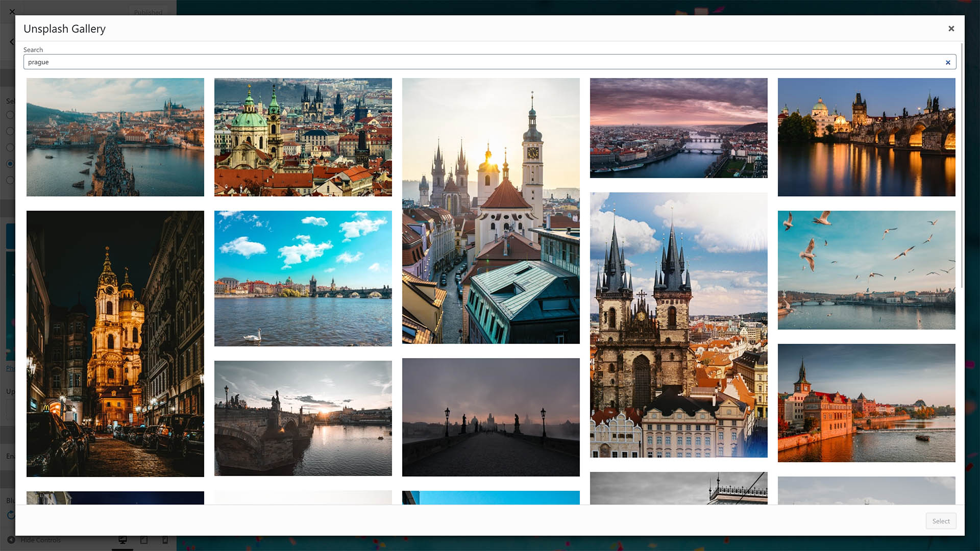
Task: Choose the topmost radio option in the sidebar
Action: point(10,115)
